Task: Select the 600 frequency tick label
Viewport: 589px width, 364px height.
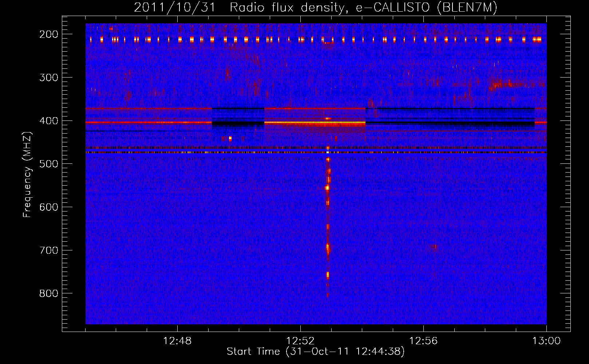Action: (49, 207)
